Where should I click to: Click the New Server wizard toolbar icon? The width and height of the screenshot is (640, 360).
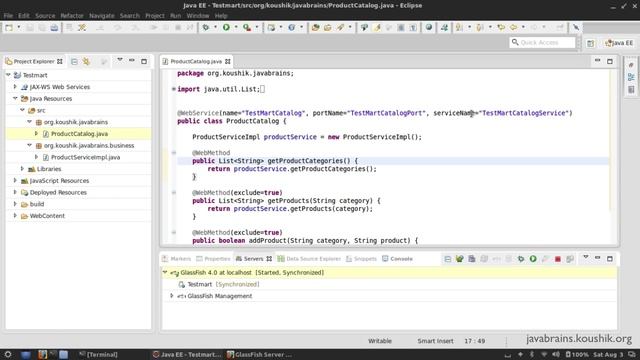[x=271, y=27]
